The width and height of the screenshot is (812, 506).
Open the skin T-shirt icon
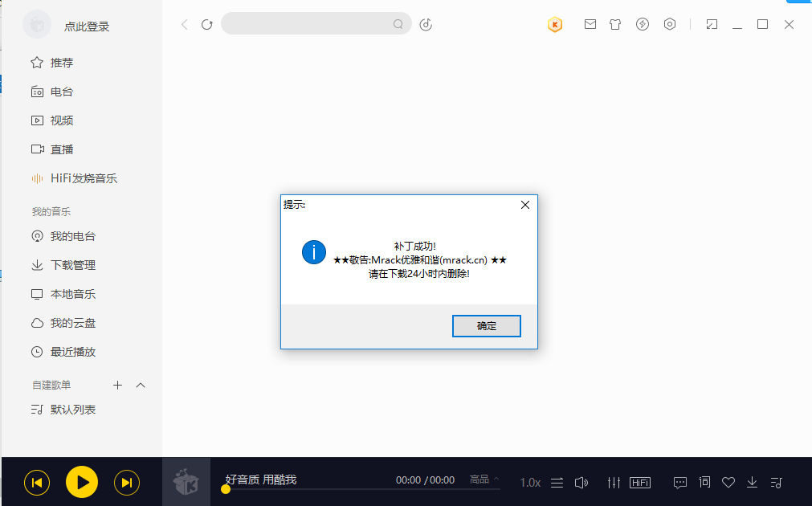click(x=615, y=24)
